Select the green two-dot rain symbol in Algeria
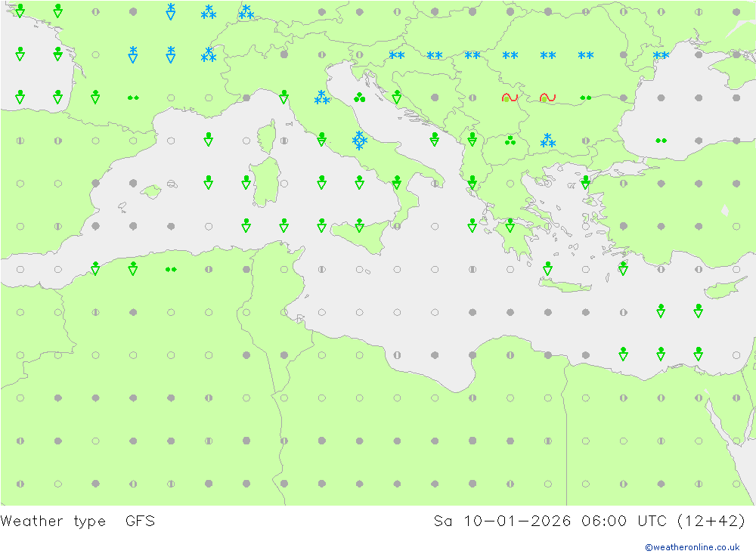This screenshot has height=554, width=756. tap(171, 269)
